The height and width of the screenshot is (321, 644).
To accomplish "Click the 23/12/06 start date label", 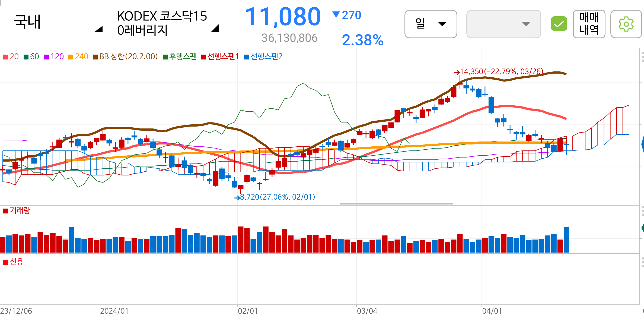I will [x=16, y=311].
